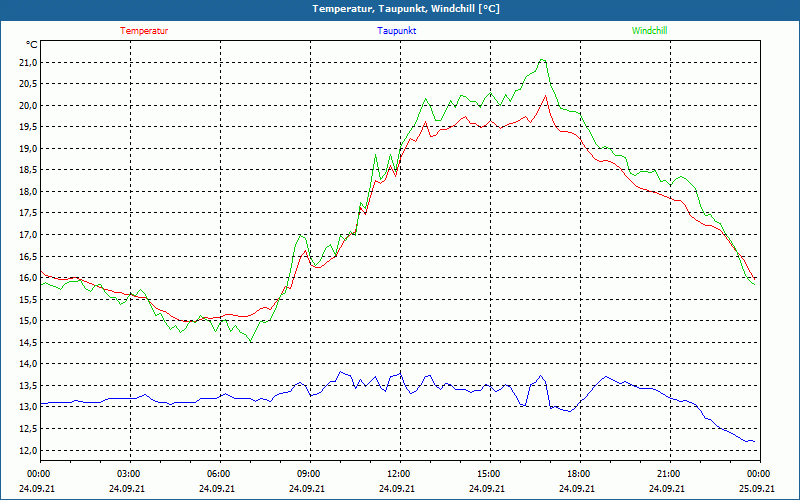Click the 25.09.21 date label
Viewport: 800px width, 500px height.
click(757, 488)
